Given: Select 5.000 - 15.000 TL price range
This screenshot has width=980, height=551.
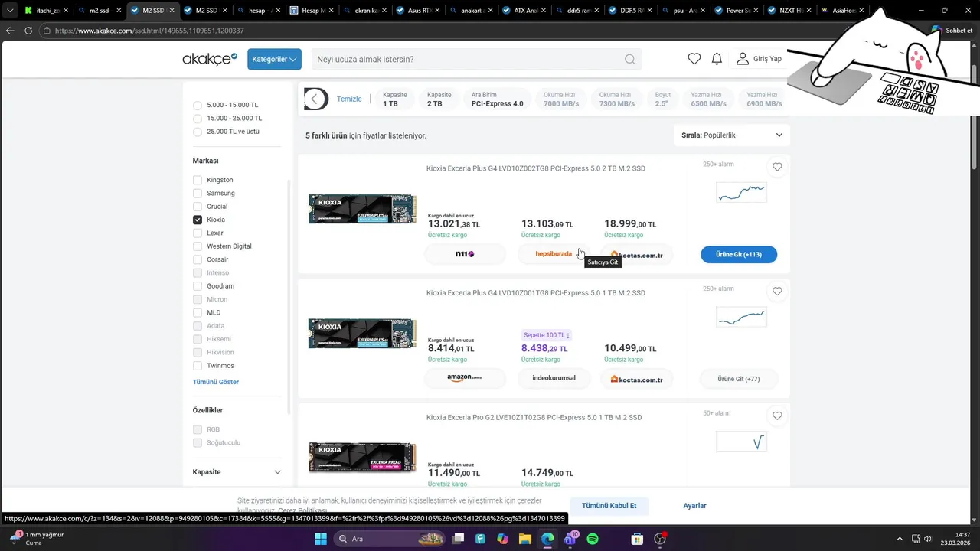Looking at the screenshot, I should coord(198,105).
